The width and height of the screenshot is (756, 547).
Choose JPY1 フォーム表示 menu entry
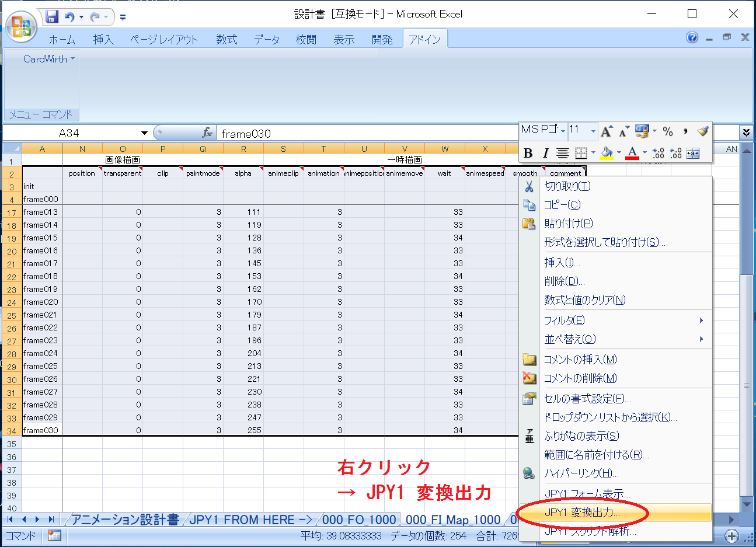tap(615, 494)
